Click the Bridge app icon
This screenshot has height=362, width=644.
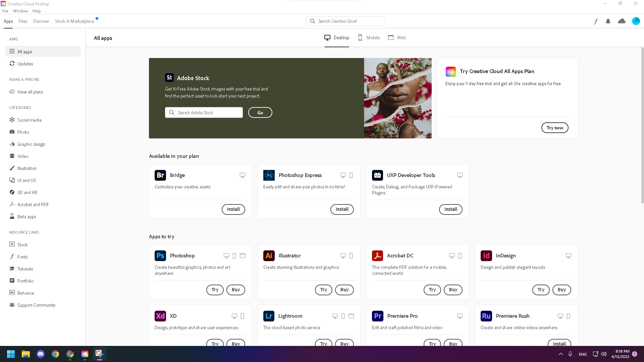tap(160, 175)
